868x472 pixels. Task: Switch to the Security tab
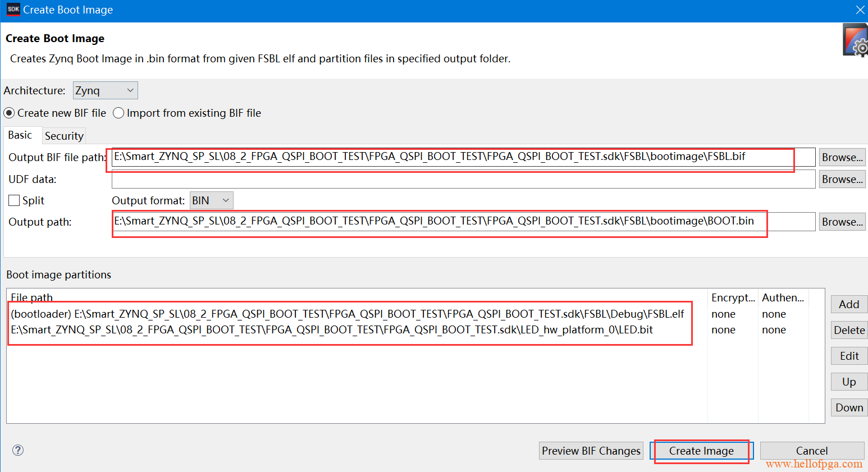point(64,136)
